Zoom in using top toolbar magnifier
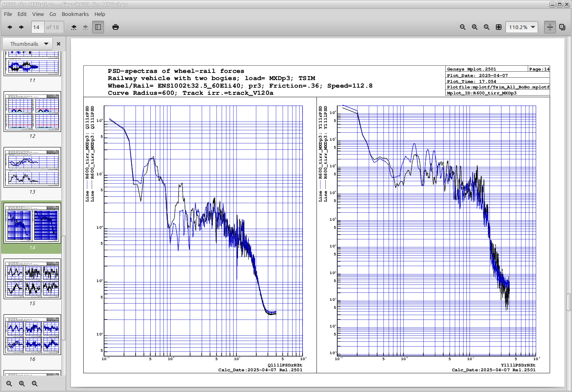This screenshot has height=392, width=572. click(475, 27)
